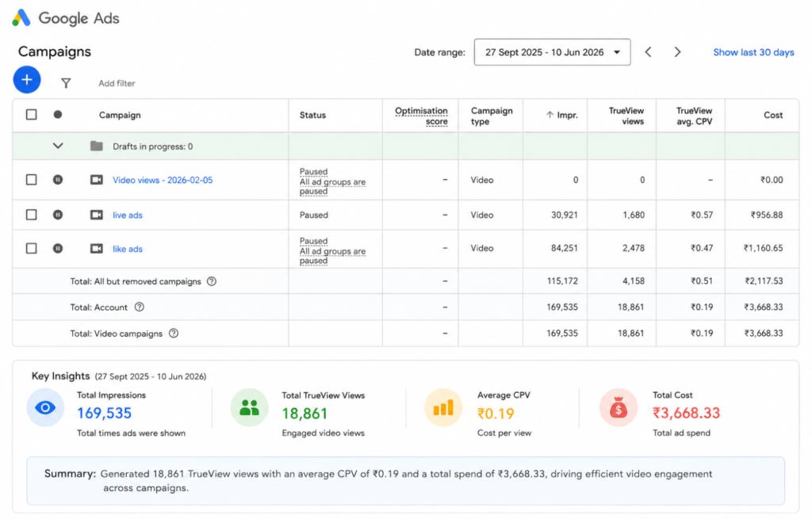812x519 pixels.
Task: Click the video camera icon for like ads
Action: click(96, 249)
